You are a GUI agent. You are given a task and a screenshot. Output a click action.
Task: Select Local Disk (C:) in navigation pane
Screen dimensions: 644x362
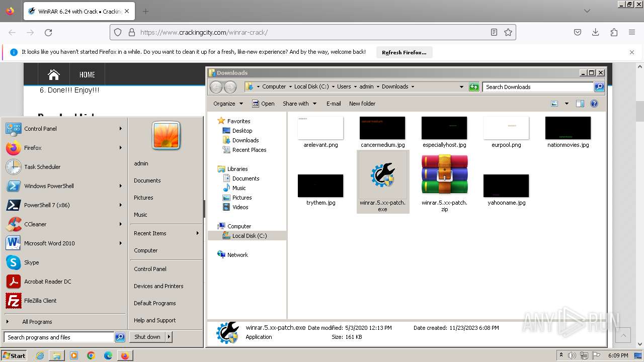(250, 236)
